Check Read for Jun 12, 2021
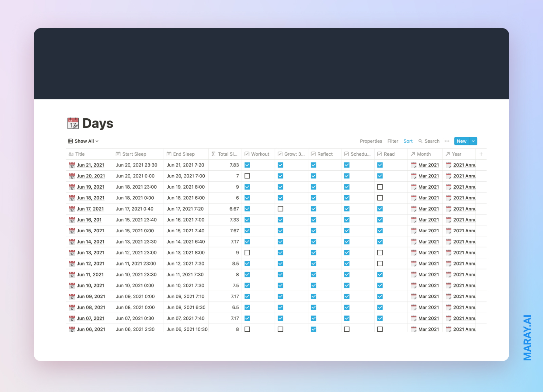The height and width of the screenshot is (392, 543). 380,263
